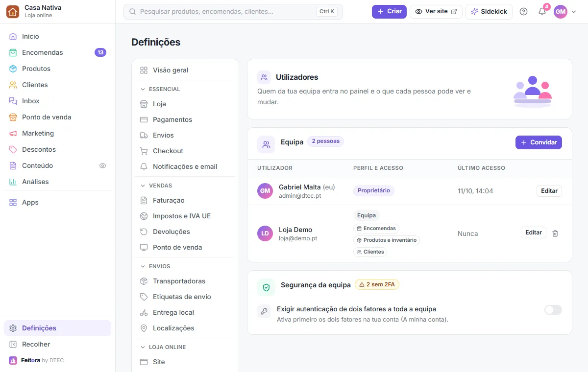The image size is (588, 372).
Task: Open Ponto de venda in main sidebar
Action: coord(57,117)
